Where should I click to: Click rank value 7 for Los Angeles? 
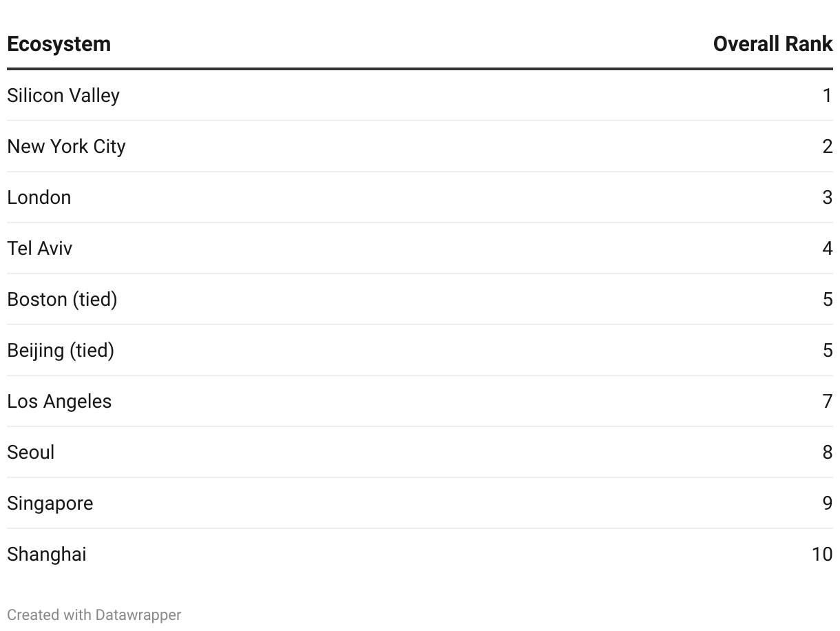point(828,401)
